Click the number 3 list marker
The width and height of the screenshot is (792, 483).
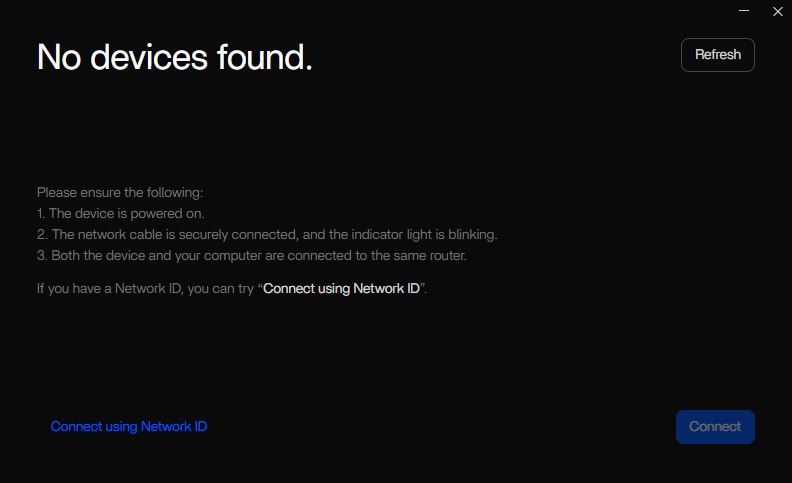pyautogui.click(x=42, y=255)
